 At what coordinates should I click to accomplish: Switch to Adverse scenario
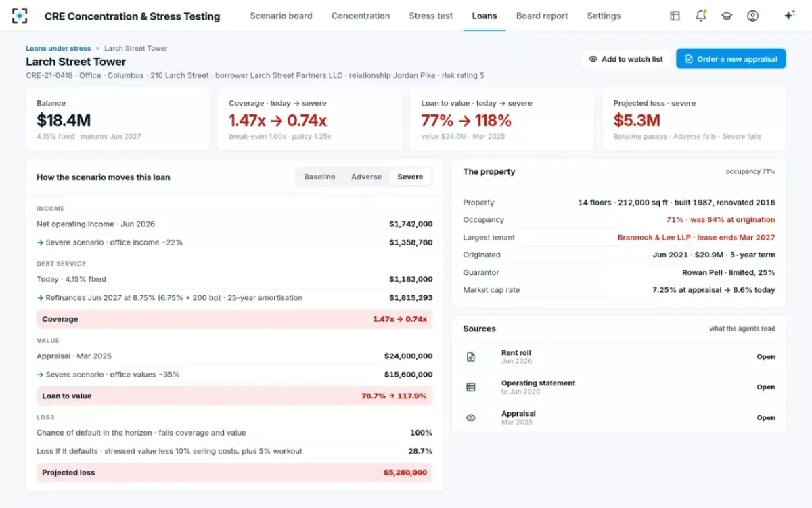point(366,177)
